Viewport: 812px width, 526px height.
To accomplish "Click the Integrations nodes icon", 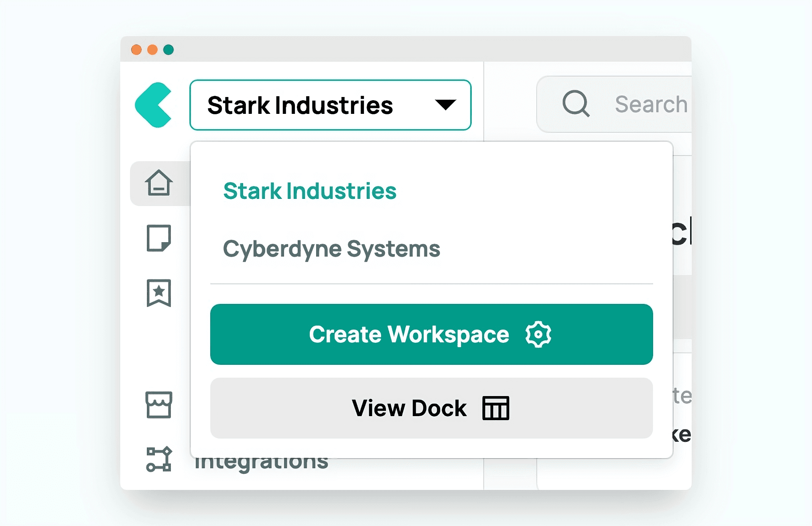I will (159, 459).
